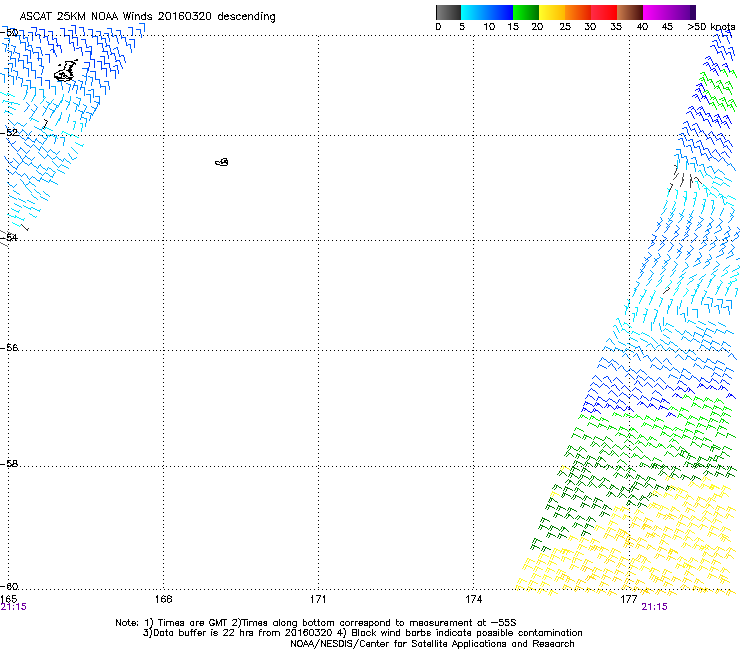740x650 pixels.
Task: Click the black contaminated wind barbs near 177
Action: pos(685,178)
